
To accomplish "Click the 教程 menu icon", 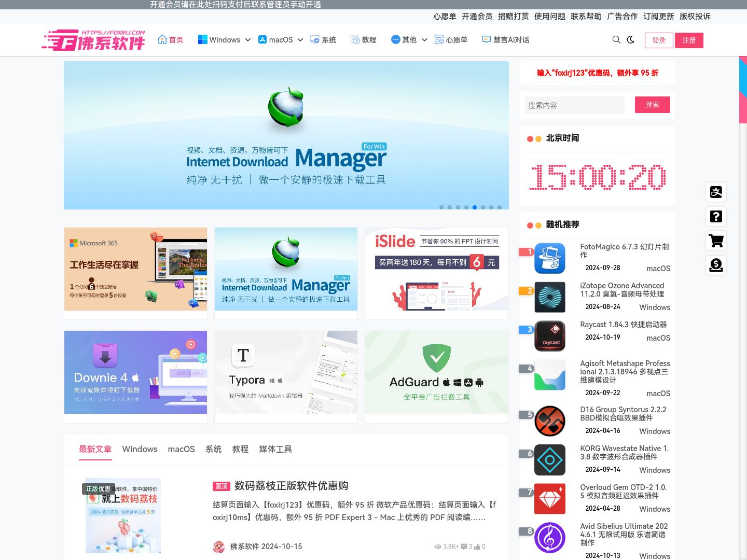I will tap(355, 39).
